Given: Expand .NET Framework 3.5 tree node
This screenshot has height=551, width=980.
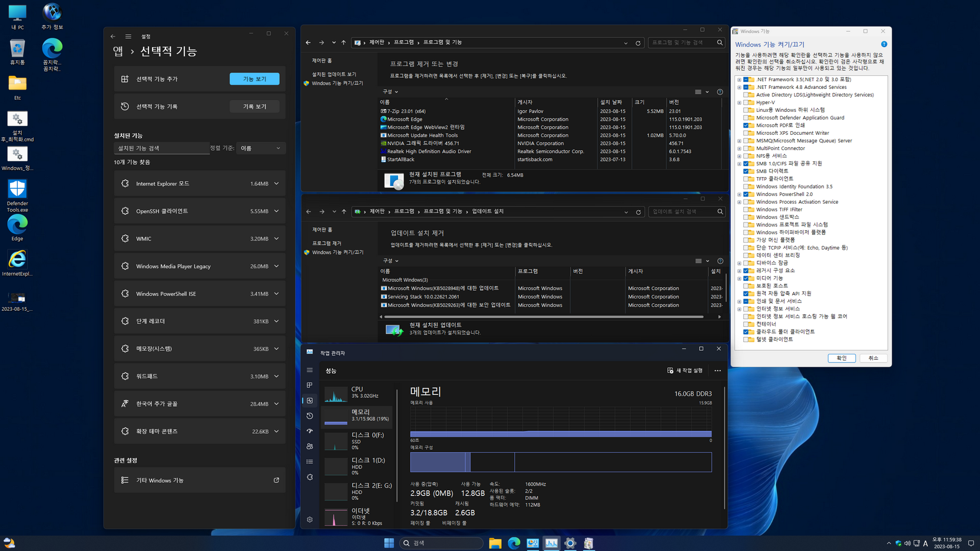Looking at the screenshot, I should click(x=739, y=79).
